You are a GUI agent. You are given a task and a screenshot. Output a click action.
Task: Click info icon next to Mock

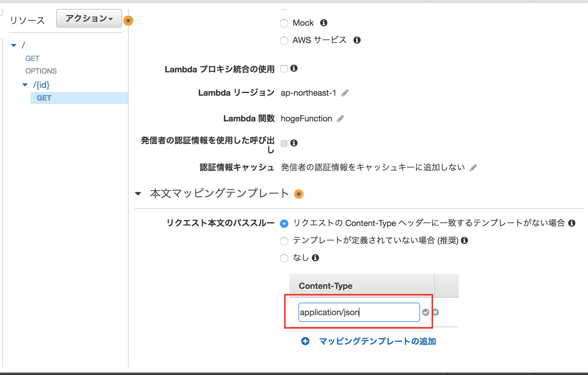tap(324, 23)
